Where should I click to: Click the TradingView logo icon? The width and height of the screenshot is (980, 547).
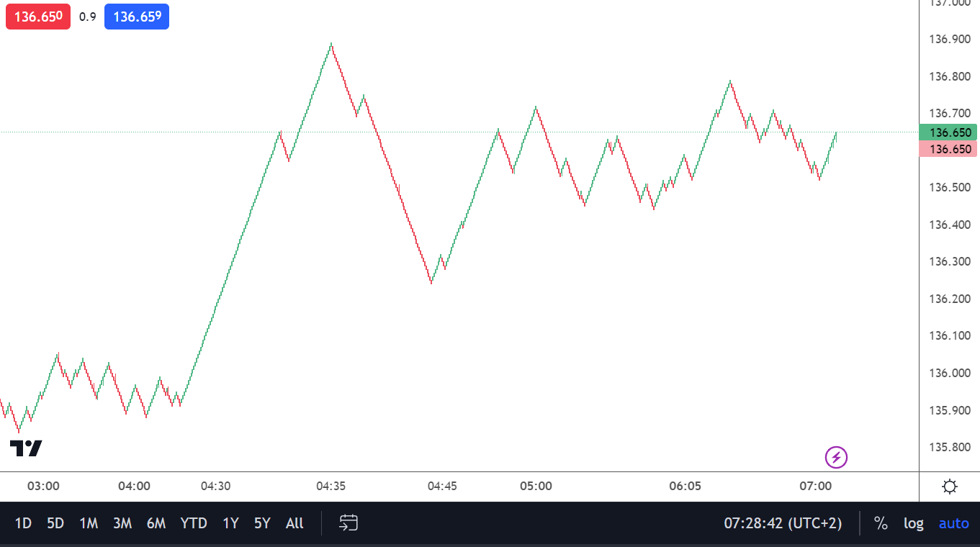click(x=26, y=448)
